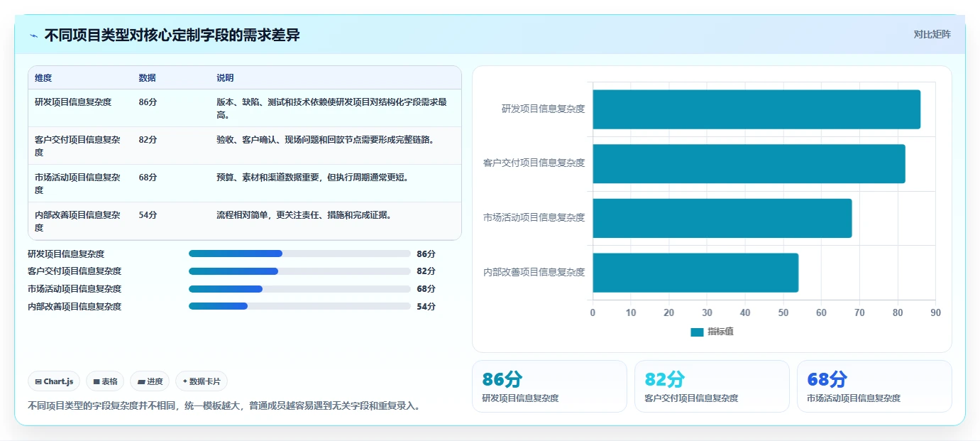Screen dimensions: 980x441
Task: Click the 表格 chip icon
Action: [x=97, y=382]
